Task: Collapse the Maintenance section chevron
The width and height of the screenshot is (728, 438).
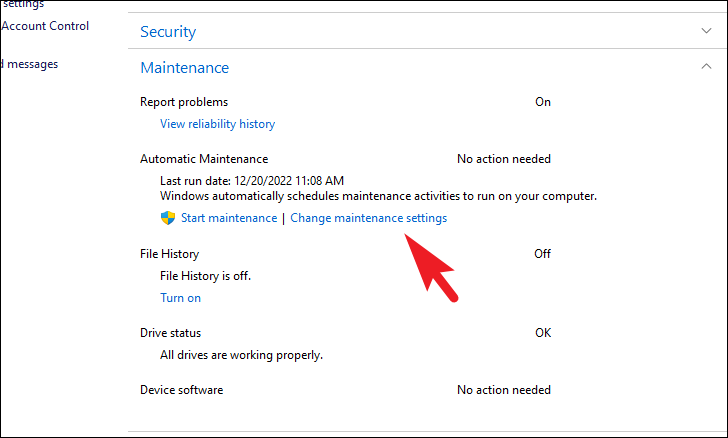Action: (x=707, y=67)
